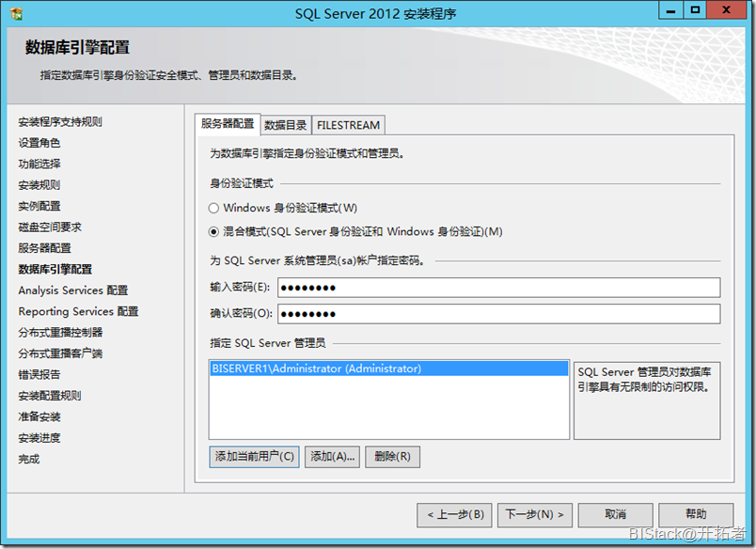Click the SQL Server 管理员 description text box
This screenshot has width=756, height=549.
(x=647, y=400)
